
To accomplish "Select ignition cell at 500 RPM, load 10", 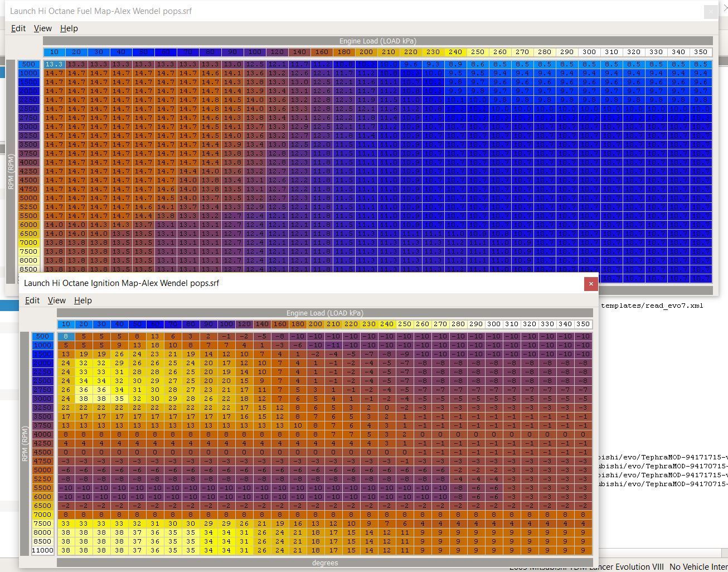I will click(66, 336).
